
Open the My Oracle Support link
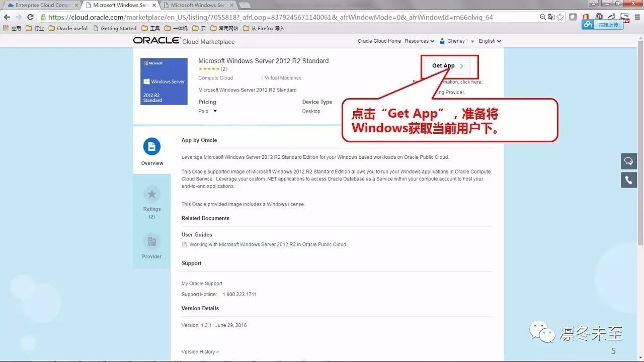(202, 284)
